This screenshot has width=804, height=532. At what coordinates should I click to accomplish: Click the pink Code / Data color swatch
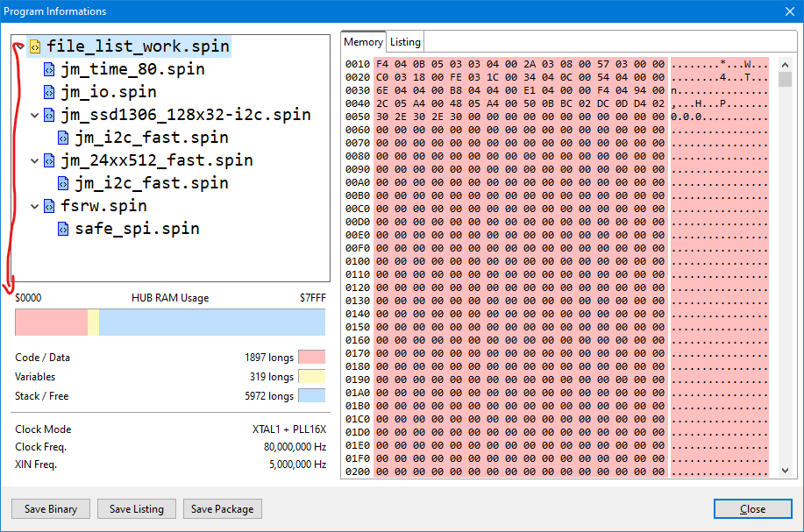coord(311,358)
